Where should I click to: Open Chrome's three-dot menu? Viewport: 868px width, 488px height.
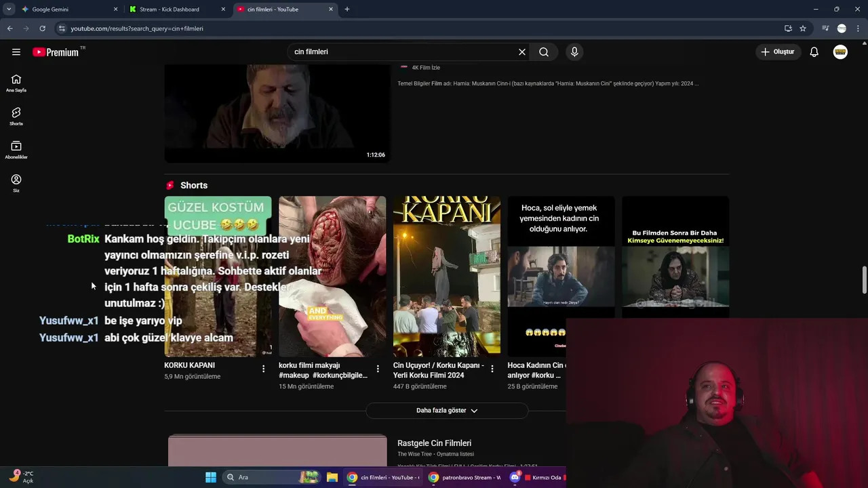859,28
